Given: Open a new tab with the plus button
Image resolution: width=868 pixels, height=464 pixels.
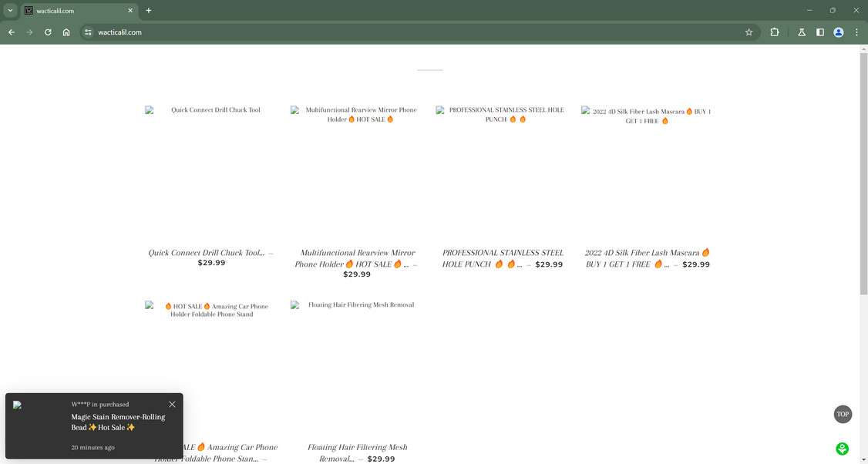Looking at the screenshot, I should pos(148,11).
